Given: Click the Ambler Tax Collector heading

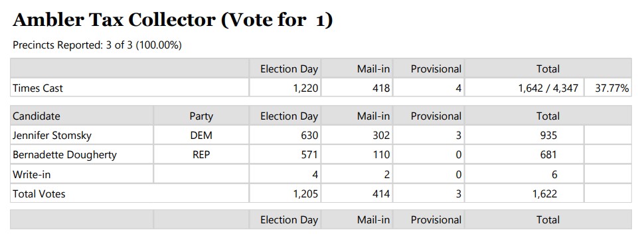Looking at the screenshot, I should click(x=173, y=20).
